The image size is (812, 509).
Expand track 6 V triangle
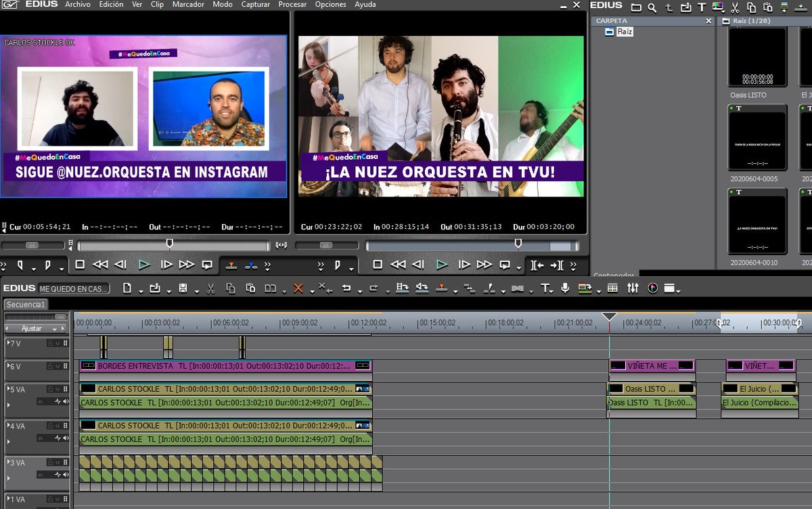tap(8, 366)
